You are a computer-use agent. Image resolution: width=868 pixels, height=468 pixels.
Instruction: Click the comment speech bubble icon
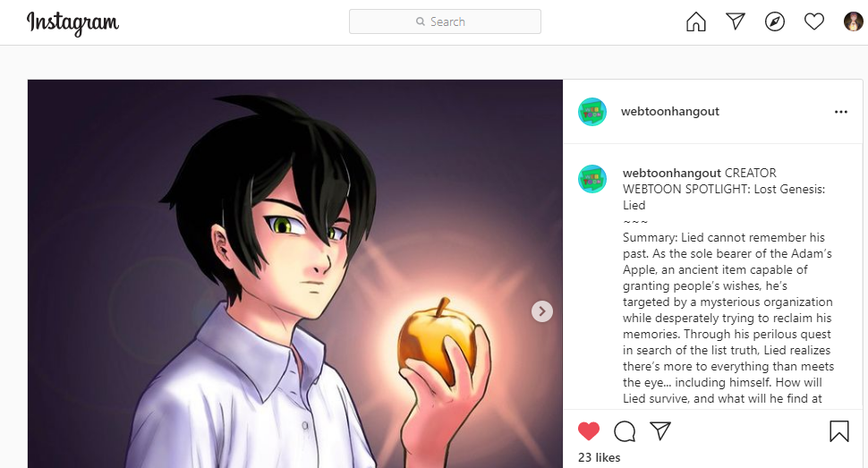click(625, 431)
